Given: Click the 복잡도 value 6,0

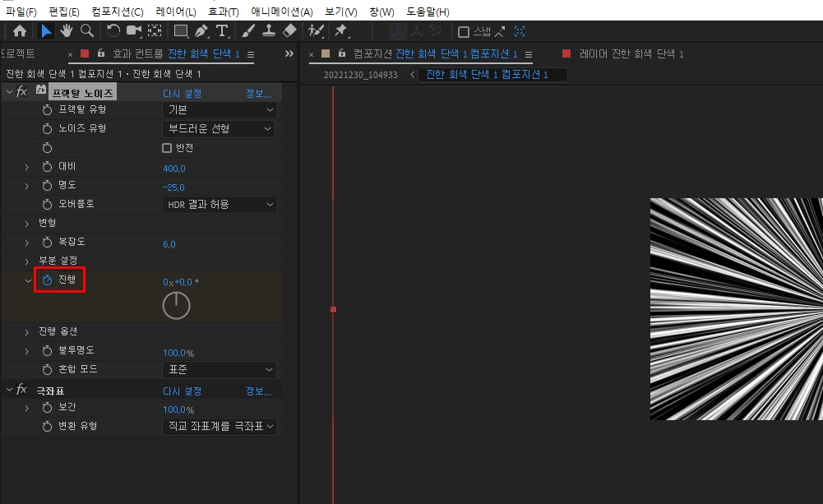Looking at the screenshot, I should click(169, 244).
